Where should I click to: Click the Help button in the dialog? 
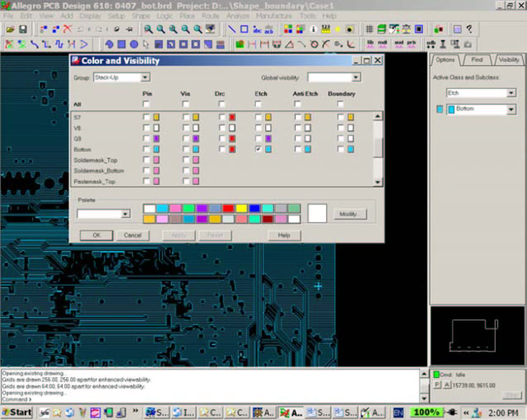[x=284, y=235]
